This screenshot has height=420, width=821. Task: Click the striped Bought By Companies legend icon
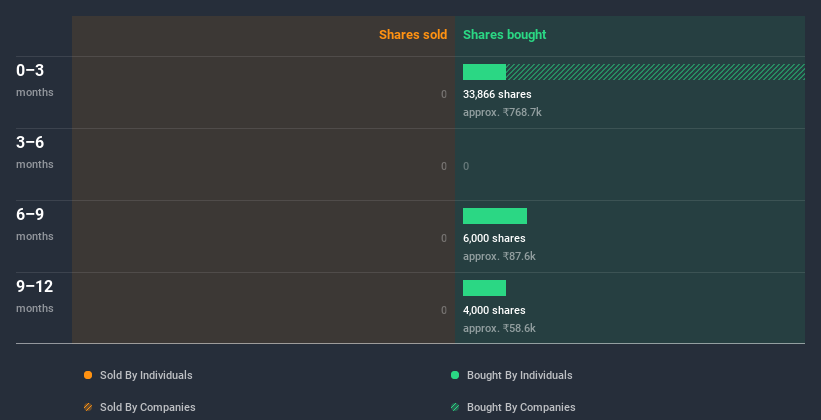tap(455, 407)
